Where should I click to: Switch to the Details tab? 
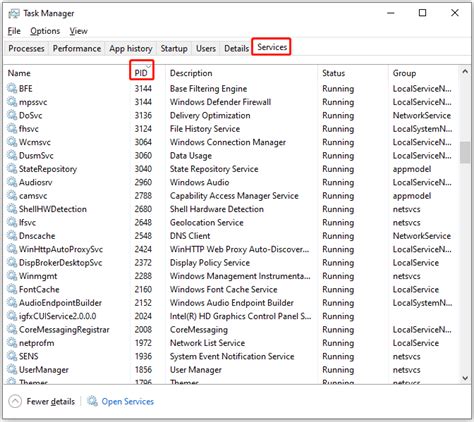(236, 48)
